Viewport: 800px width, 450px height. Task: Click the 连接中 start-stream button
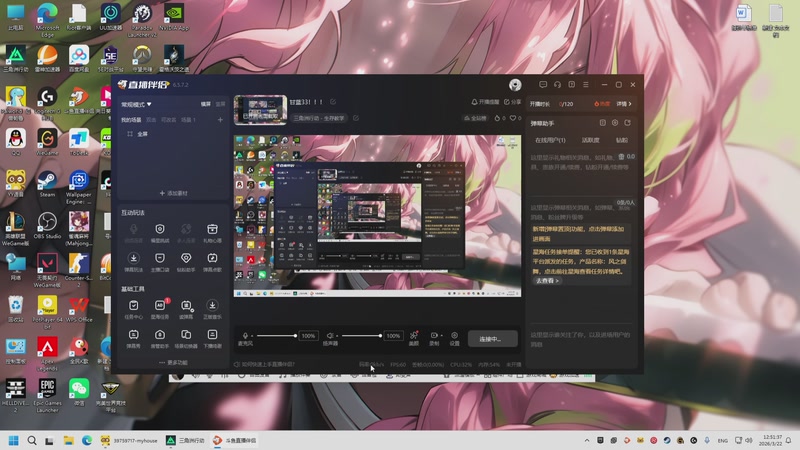(492, 339)
